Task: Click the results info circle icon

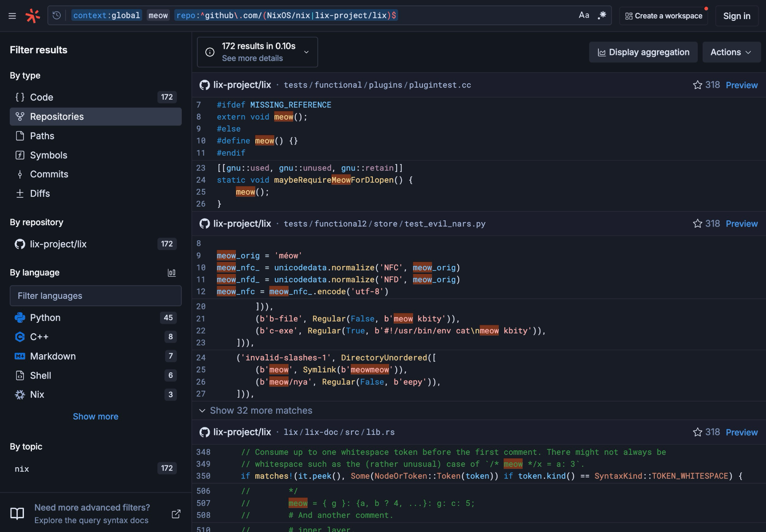Action: click(210, 52)
